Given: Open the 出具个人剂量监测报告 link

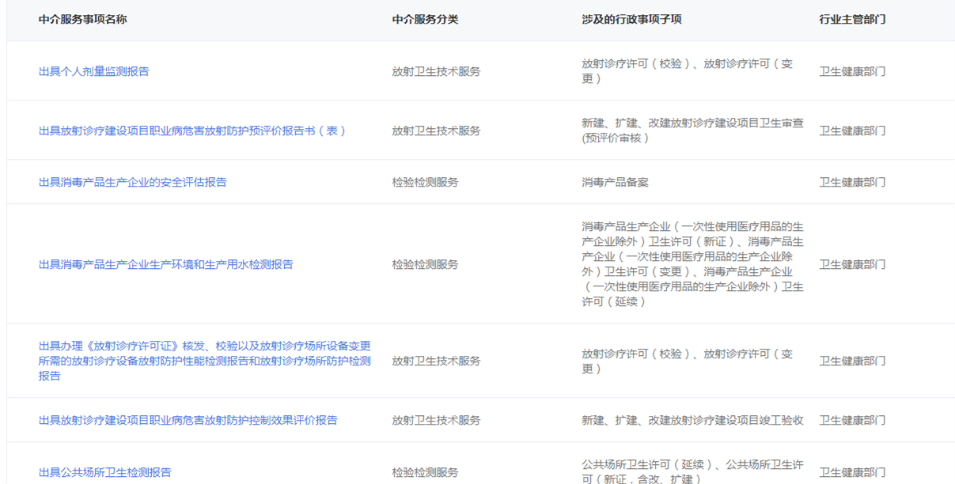Looking at the screenshot, I should pos(94,71).
